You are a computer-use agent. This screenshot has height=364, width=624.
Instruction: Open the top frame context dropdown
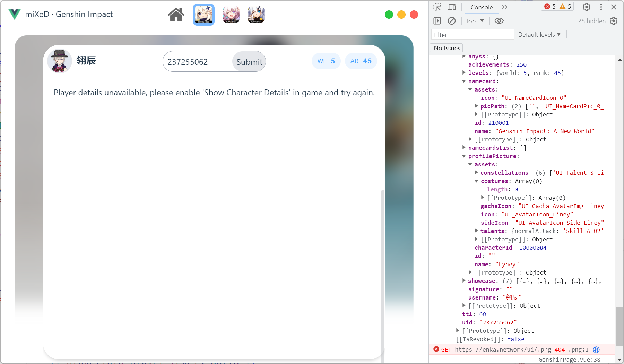pos(475,21)
